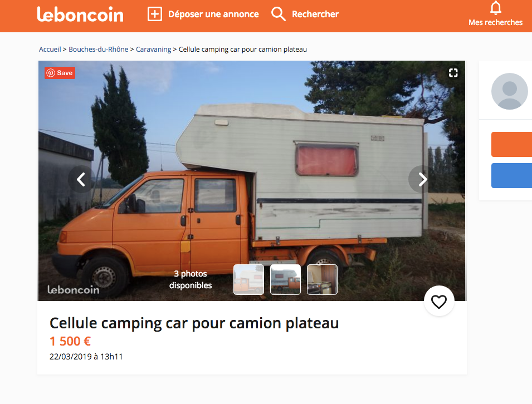Click the plus icon for posting an ad
Image resolution: width=532 pixels, height=404 pixels.
click(155, 14)
